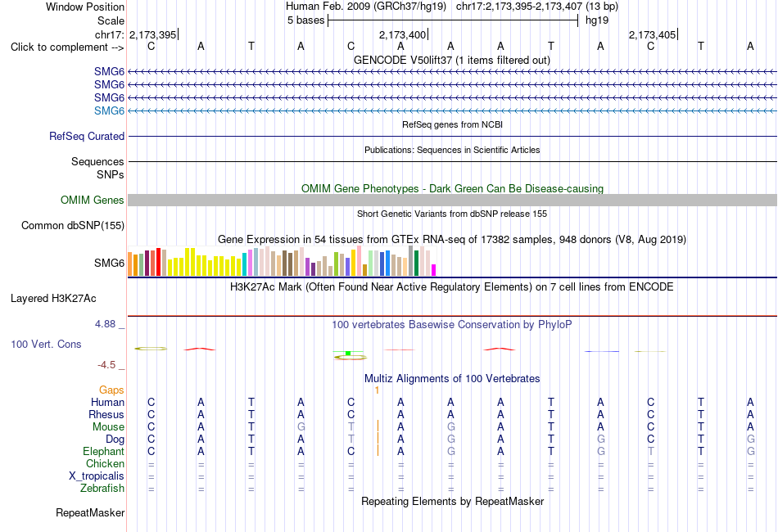778x532 pixels.
Task: Select the Mouse species label
Action: tap(108, 427)
